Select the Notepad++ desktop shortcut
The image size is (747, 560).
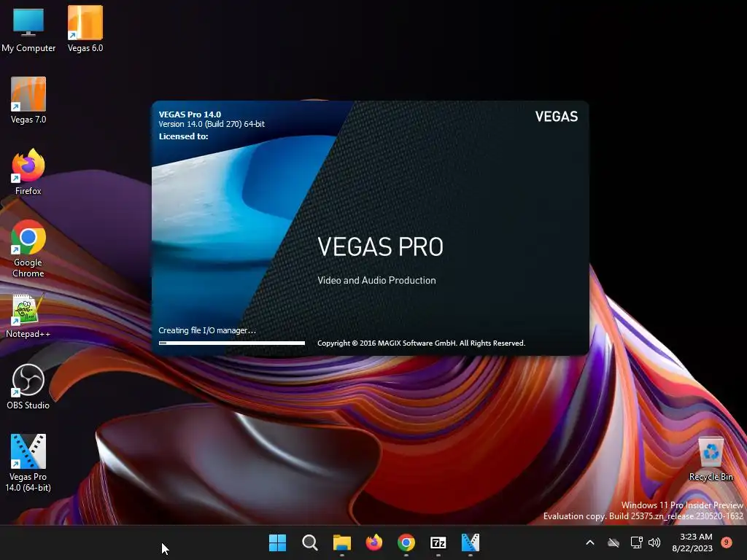coord(28,316)
